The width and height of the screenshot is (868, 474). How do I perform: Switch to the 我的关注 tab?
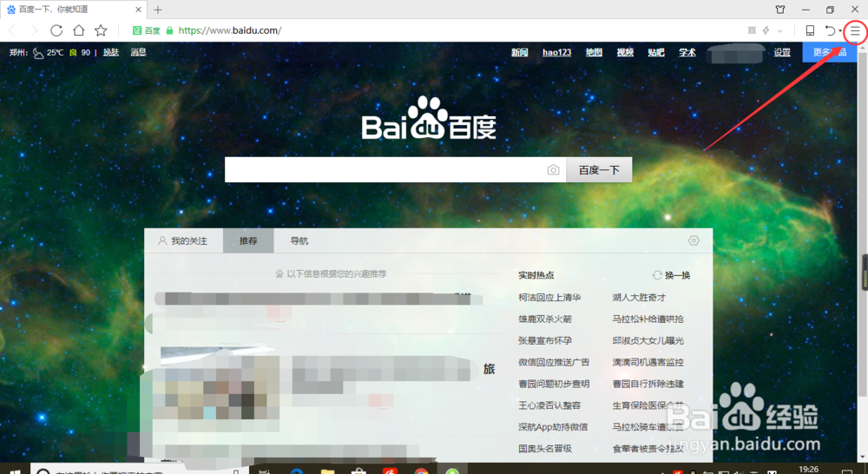tap(183, 240)
